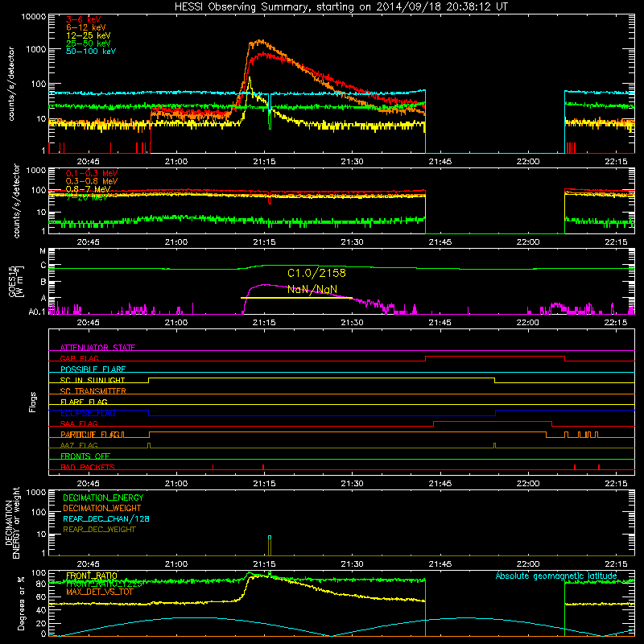Image resolution: width=644 pixels, height=644 pixels.
Task: Select the AAZ_FLAG label
Action: (x=79, y=446)
